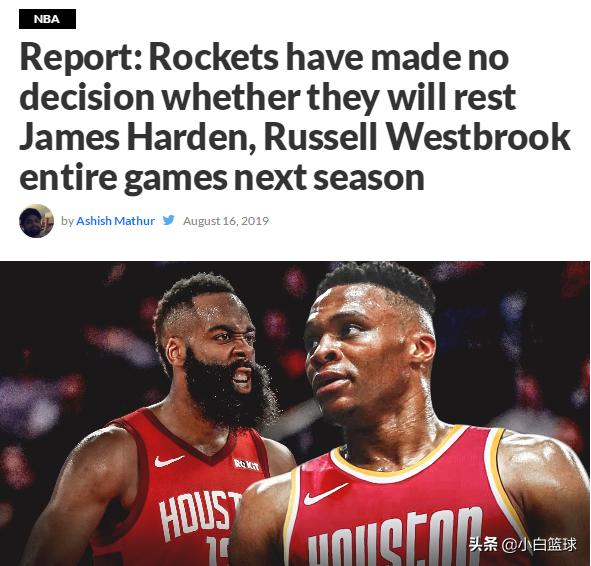Open the article headline starting 'Report: Rockets'
This screenshot has height=566, width=591.
click(x=294, y=118)
